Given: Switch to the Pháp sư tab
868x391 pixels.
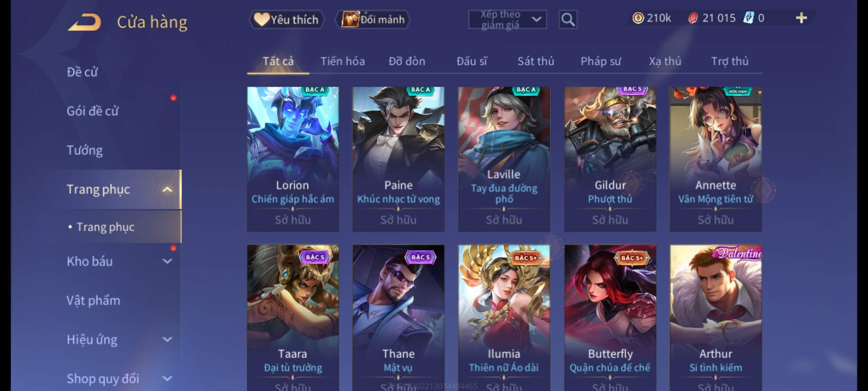Looking at the screenshot, I should (600, 61).
